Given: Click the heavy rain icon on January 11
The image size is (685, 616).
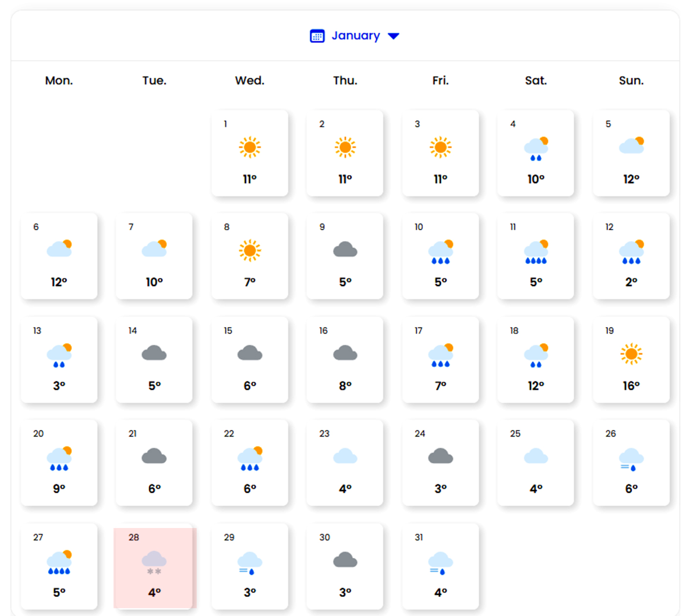Looking at the screenshot, I should coord(536,252).
